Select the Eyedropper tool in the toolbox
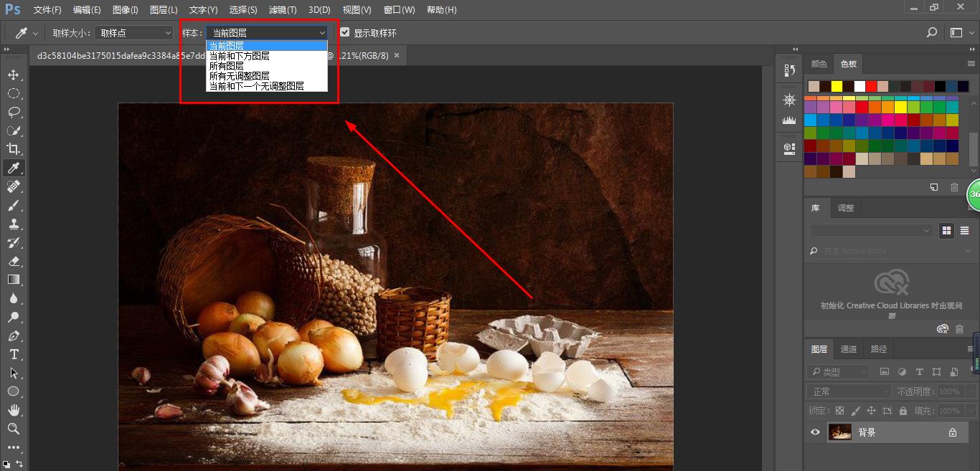The image size is (980, 471). (x=13, y=168)
